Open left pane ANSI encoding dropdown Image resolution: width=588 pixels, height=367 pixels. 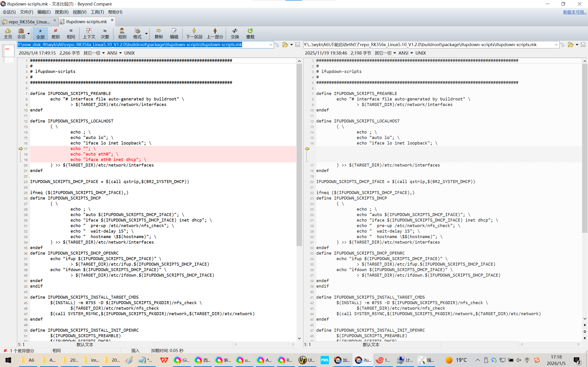pyautogui.click(x=114, y=53)
